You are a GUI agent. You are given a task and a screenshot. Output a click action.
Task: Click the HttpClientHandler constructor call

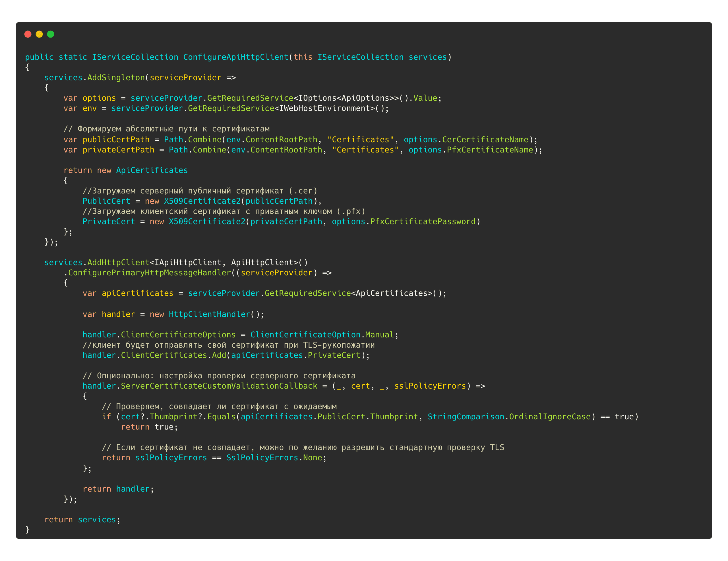point(209,314)
